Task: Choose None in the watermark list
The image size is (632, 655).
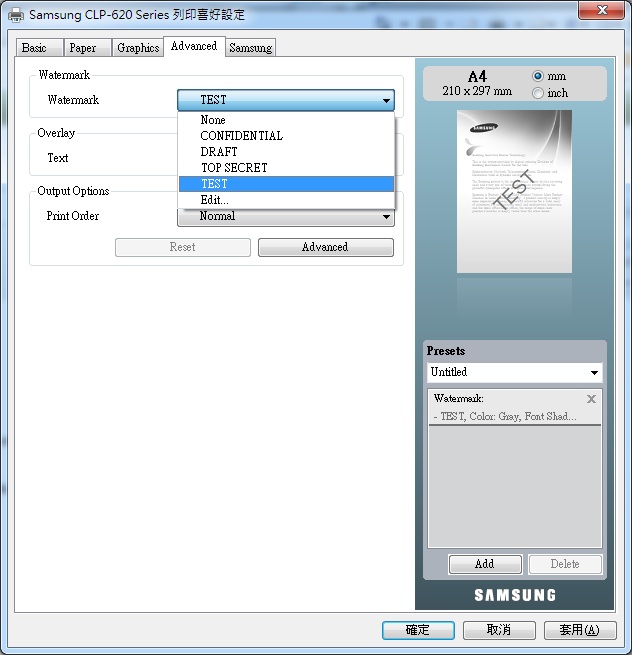Action: click(286, 120)
